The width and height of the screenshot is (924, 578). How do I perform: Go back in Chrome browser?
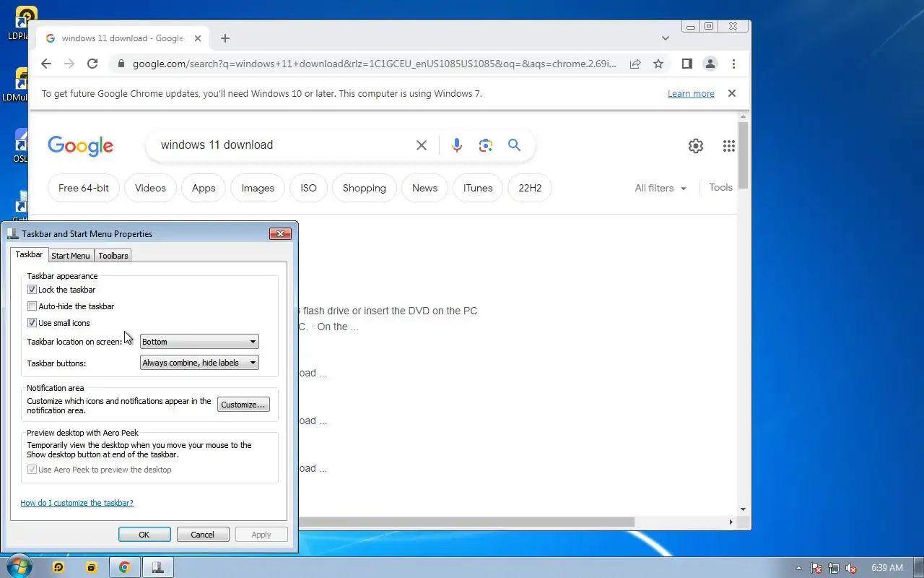[x=46, y=64]
